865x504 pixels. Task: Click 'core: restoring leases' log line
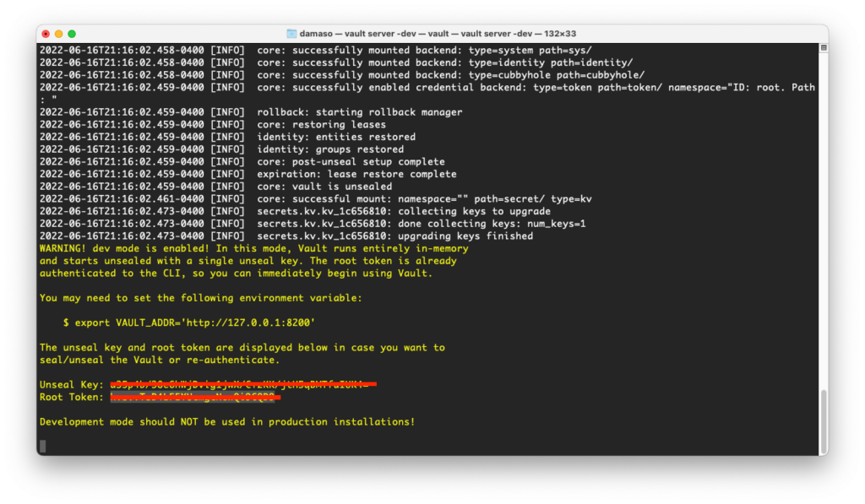tap(213, 125)
